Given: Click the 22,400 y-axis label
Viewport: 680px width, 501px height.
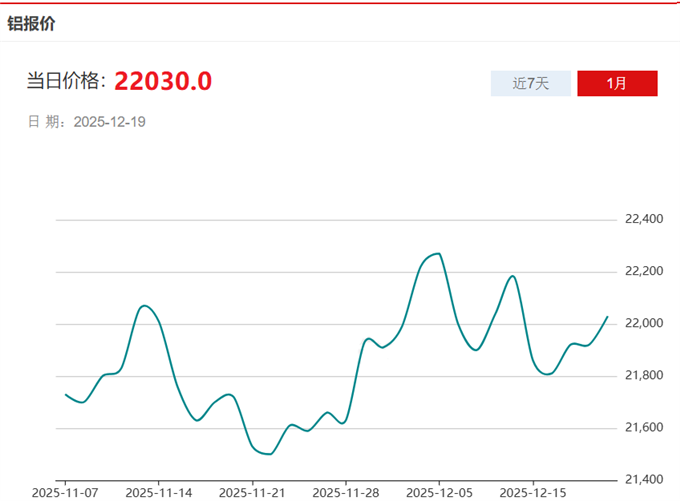Looking at the screenshot, I should click(644, 219).
